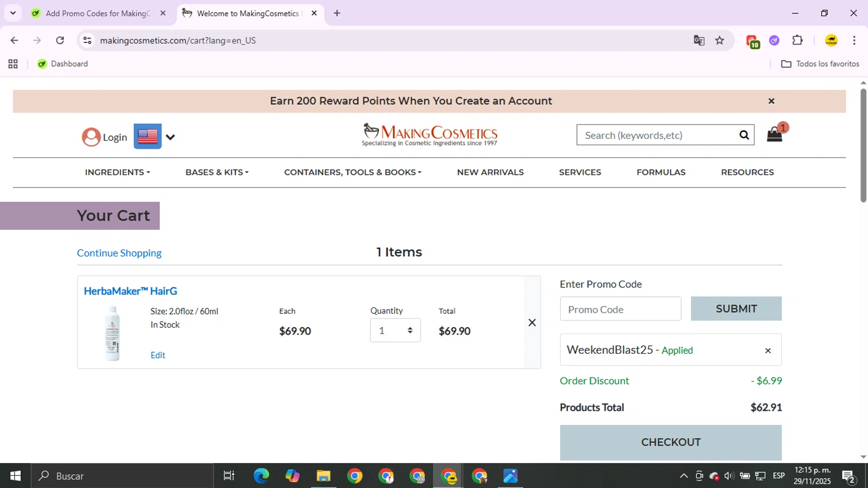Open the Resources page
868x488 pixels.
click(x=747, y=173)
